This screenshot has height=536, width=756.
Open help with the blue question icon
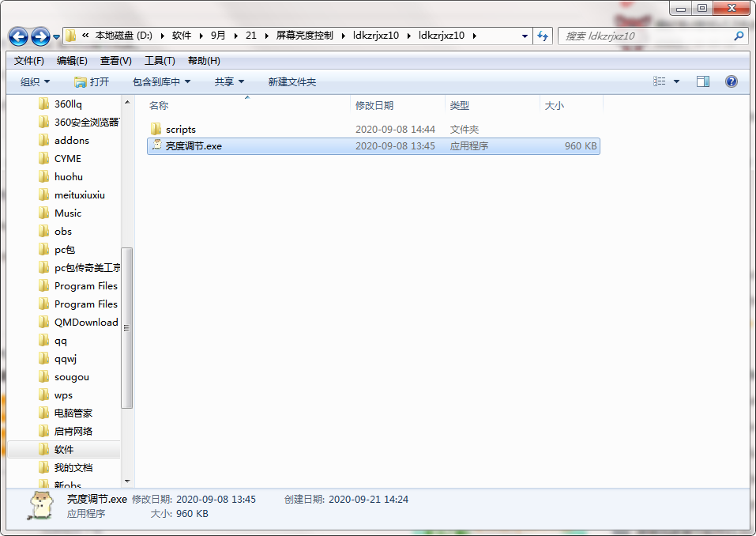pos(731,81)
